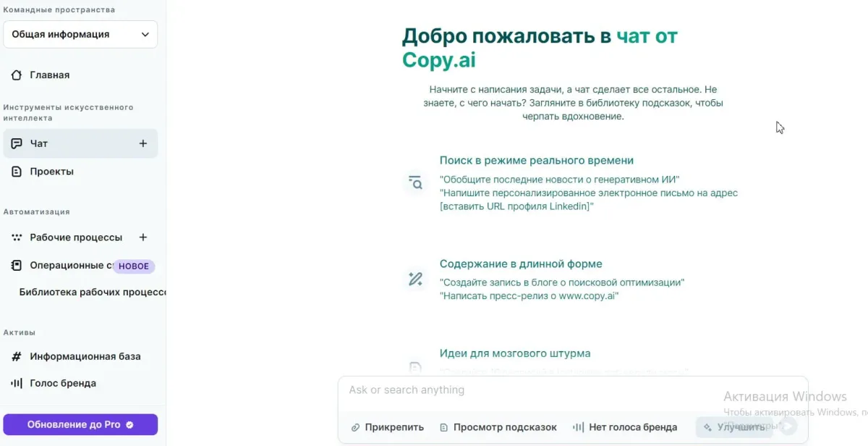Select the Главная home icon
The image size is (868, 446).
coord(17,75)
